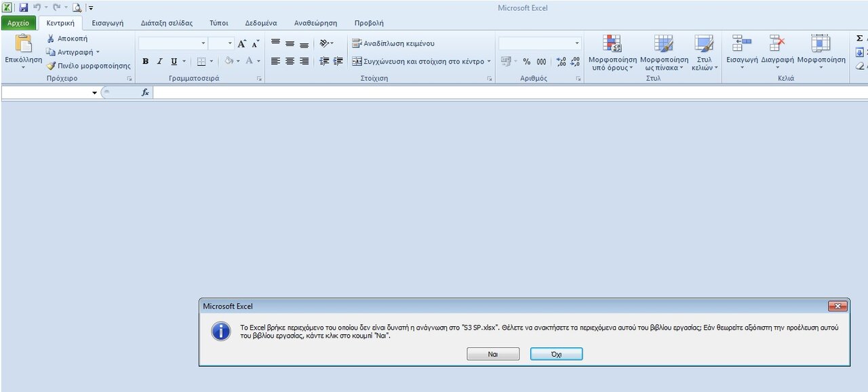Click the Όχι button in dialog
The width and height of the screenshot is (868, 392).
(x=557, y=354)
